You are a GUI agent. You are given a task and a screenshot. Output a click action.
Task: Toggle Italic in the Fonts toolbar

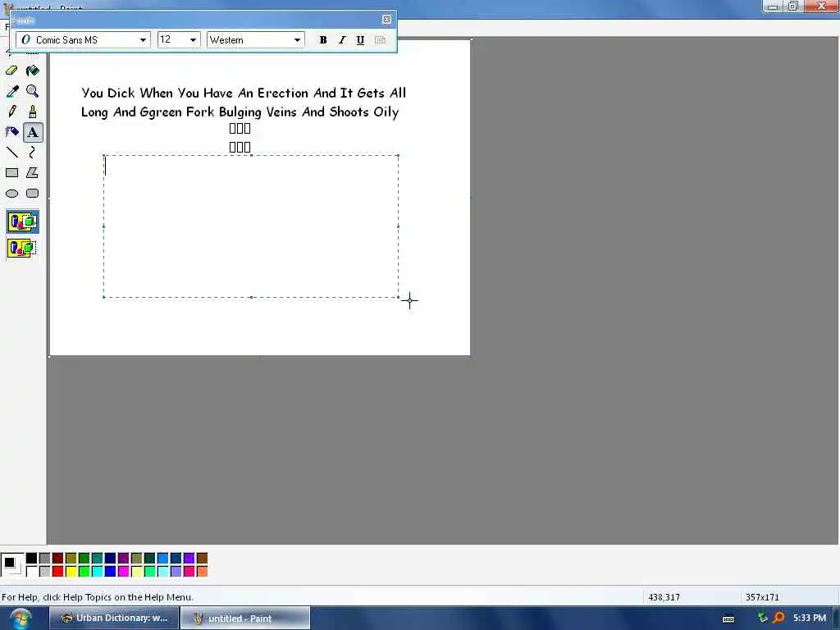(x=342, y=40)
